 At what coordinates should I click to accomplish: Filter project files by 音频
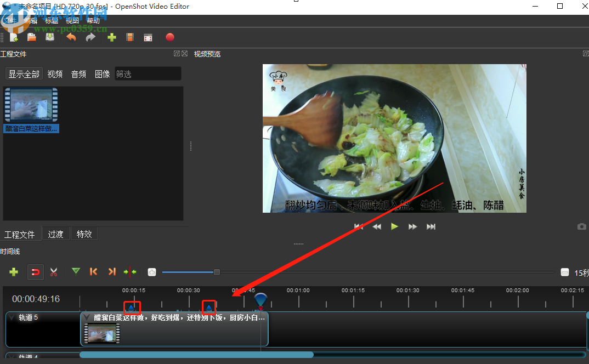tap(78, 74)
